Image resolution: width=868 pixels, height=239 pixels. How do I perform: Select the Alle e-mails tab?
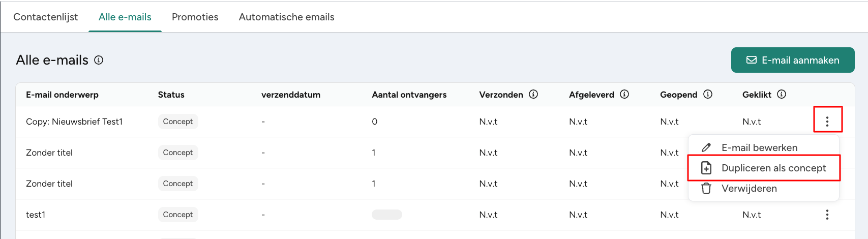tap(125, 17)
